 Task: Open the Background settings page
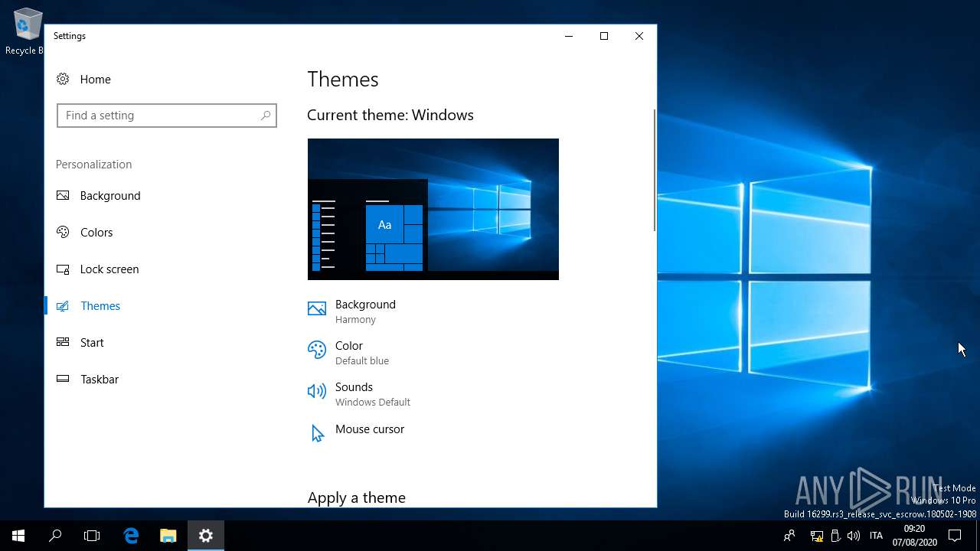(x=166, y=195)
